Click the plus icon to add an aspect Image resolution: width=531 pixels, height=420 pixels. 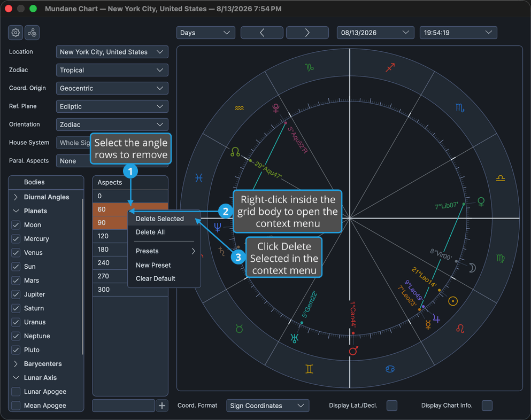coord(162,406)
